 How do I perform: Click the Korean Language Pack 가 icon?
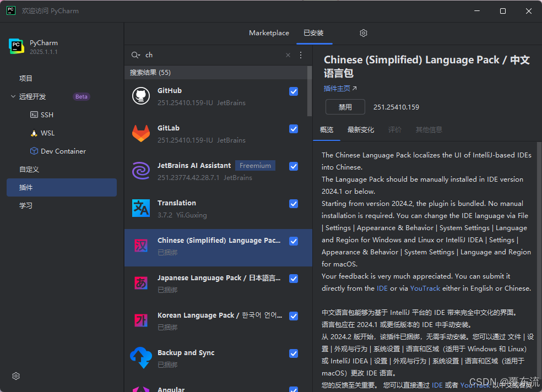click(141, 320)
